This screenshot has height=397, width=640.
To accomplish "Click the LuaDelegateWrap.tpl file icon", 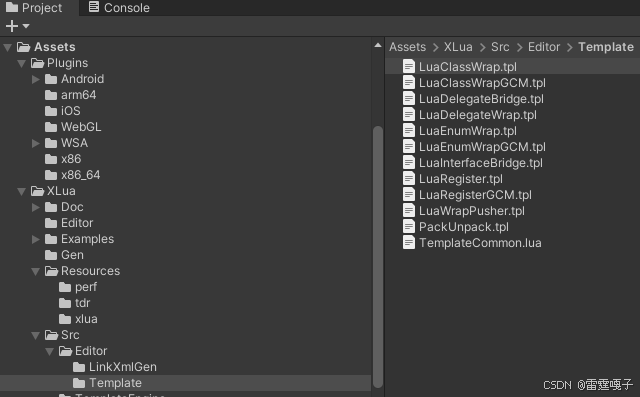I will coord(409,115).
